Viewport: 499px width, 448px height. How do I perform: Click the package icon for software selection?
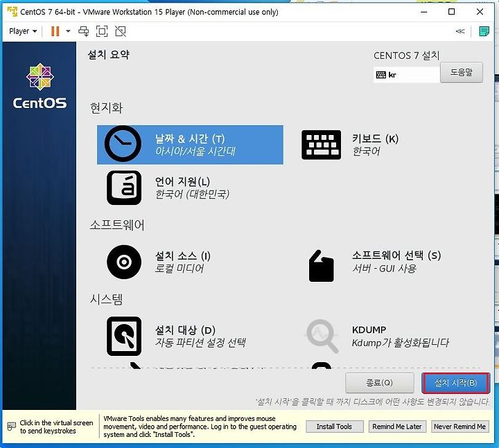coord(322,266)
